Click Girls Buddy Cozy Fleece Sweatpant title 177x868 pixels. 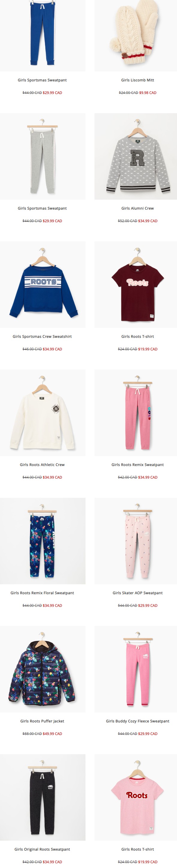point(138,721)
